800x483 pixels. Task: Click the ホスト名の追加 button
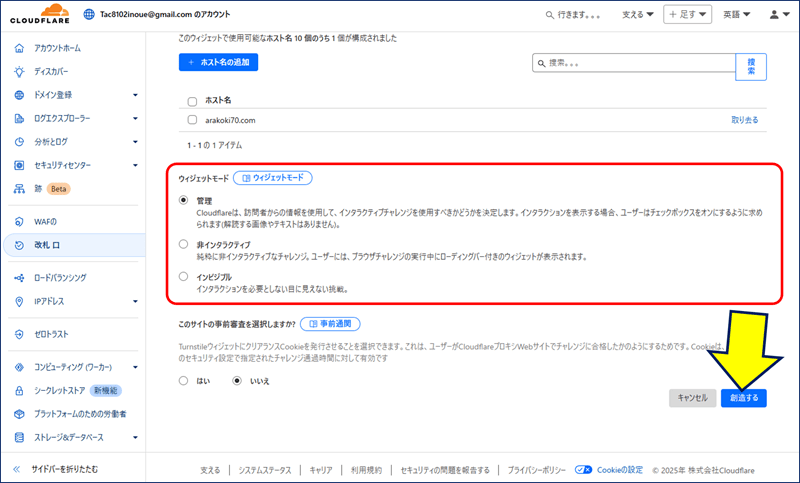pyautogui.click(x=218, y=62)
